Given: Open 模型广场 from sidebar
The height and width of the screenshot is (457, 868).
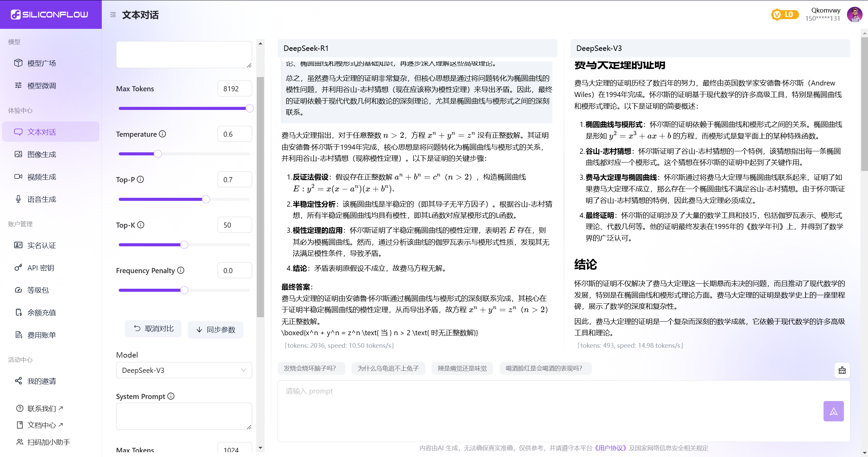Looking at the screenshot, I should click(x=51, y=63).
